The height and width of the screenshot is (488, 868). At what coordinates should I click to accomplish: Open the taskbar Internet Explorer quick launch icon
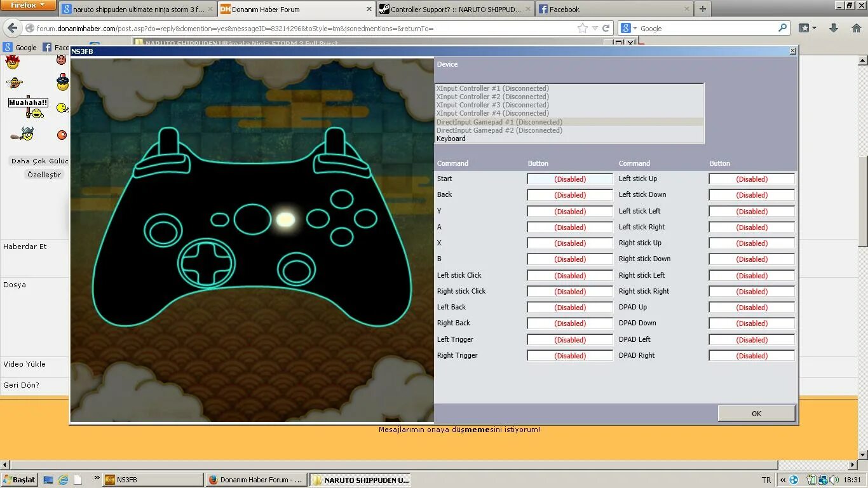click(63, 480)
